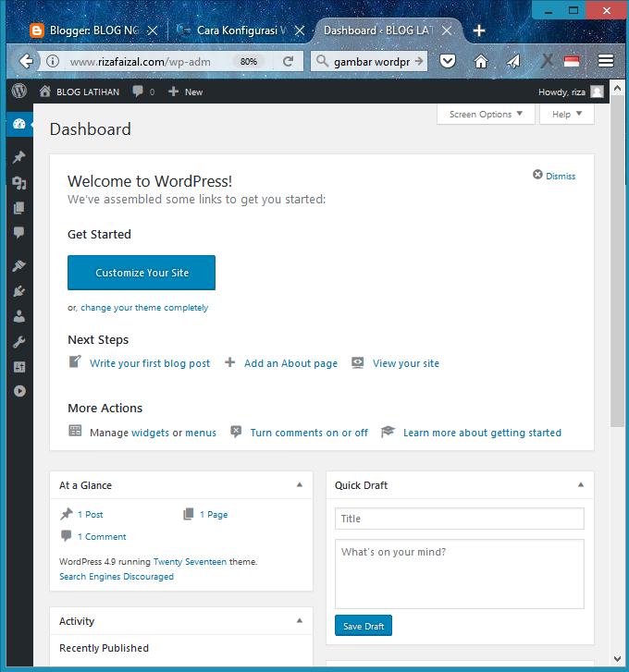Viewport: 629px width, 672px height.
Task: Open the Pages sidebar icon
Action: [18, 208]
